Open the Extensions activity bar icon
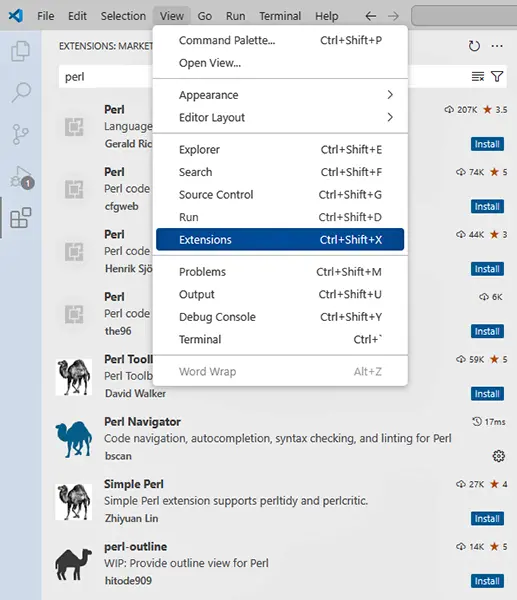Image resolution: width=517 pixels, height=600 pixels. [21, 217]
